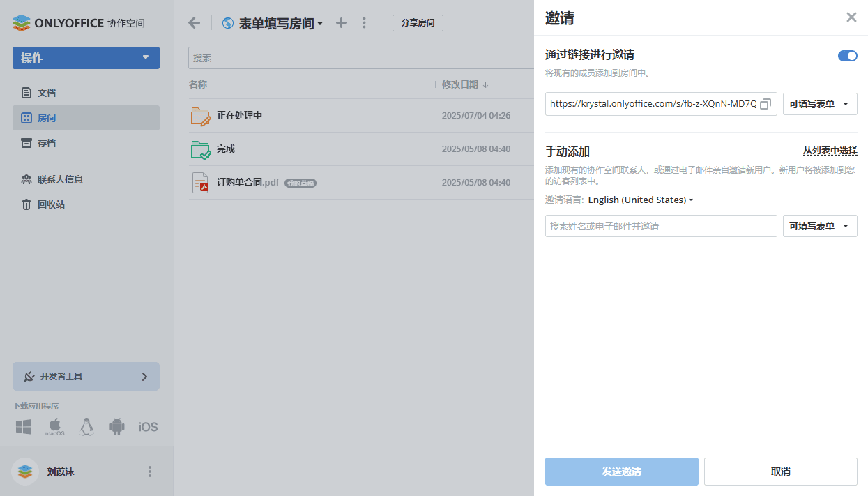868x496 pixels.
Task: Click the documents icon beside 文档
Action: [26, 93]
